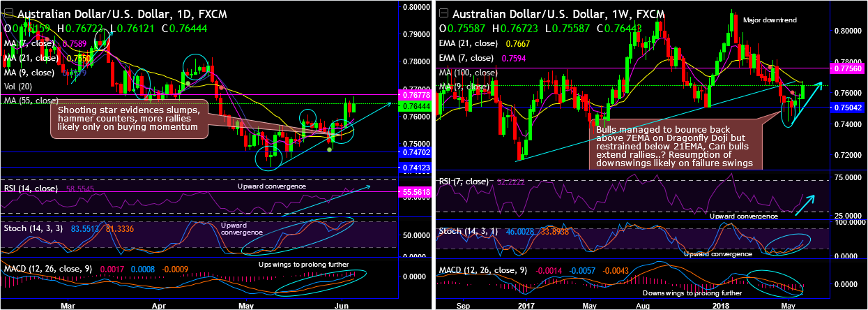This screenshot has width=868, height=310.
Task: Click the RSI (14, close) indicator label
Action: pos(31,189)
